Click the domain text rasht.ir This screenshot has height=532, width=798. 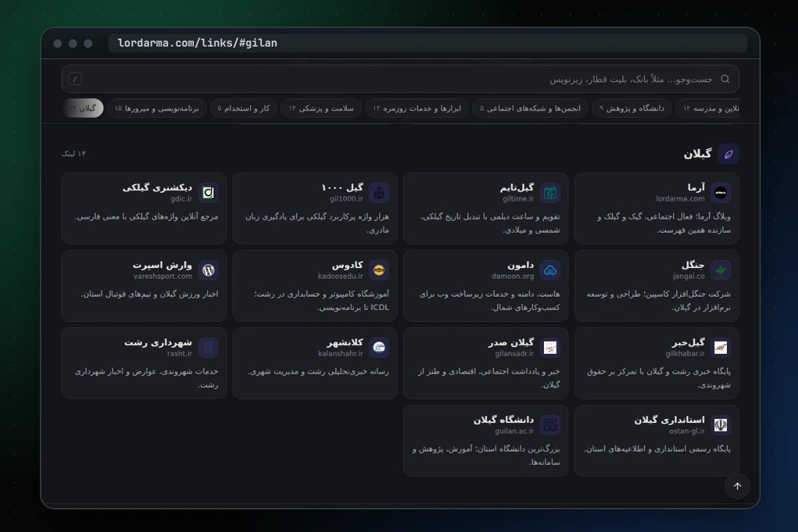pyautogui.click(x=180, y=354)
